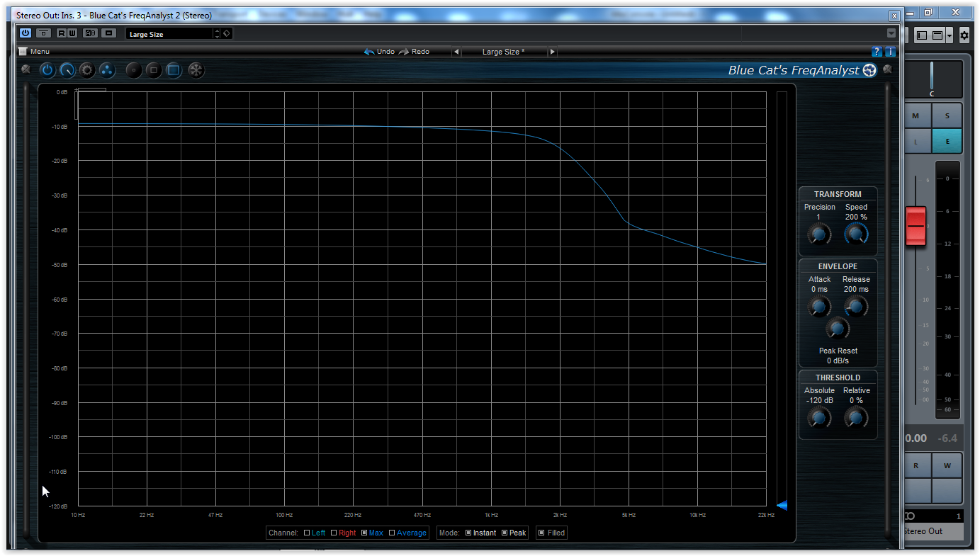The height and width of the screenshot is (556, 980).
Task: Click the Blue Cat paw logo
Action: pyautogui.click(x=869, y=70)
